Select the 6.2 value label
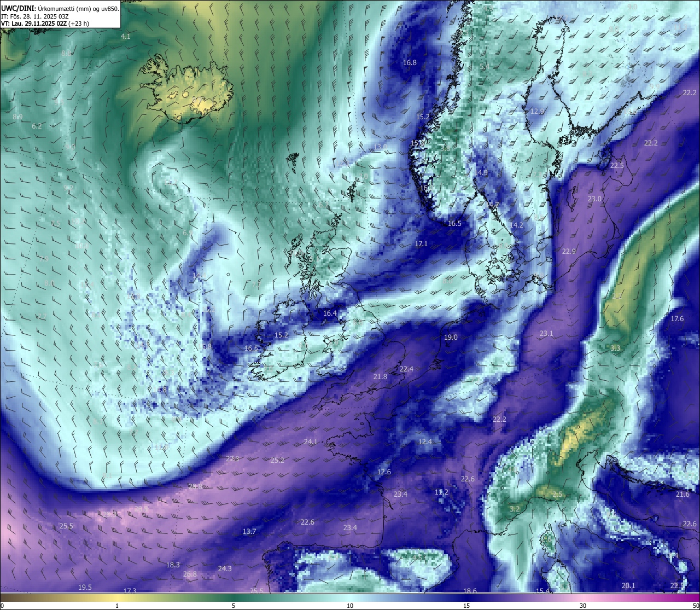 (x=37, y=126)
